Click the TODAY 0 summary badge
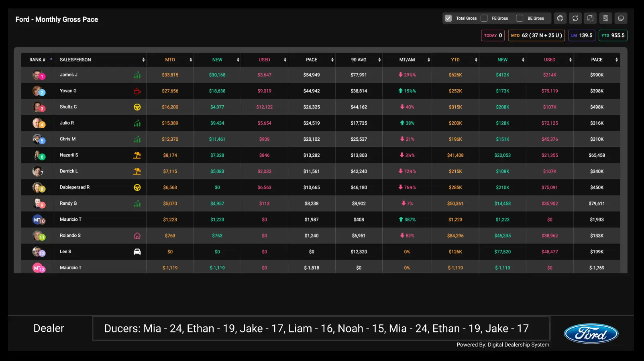This screenshot has height=361, width=644. click(x=493, y=35)
